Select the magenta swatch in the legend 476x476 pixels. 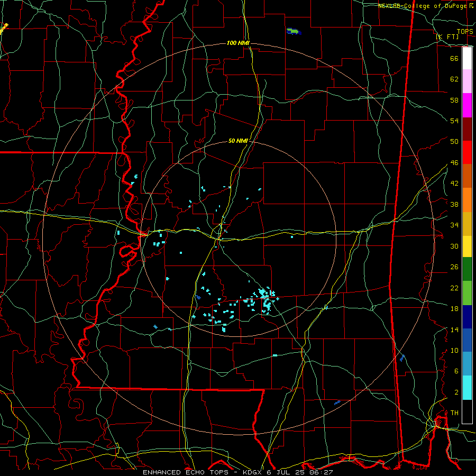coord(467,105)
